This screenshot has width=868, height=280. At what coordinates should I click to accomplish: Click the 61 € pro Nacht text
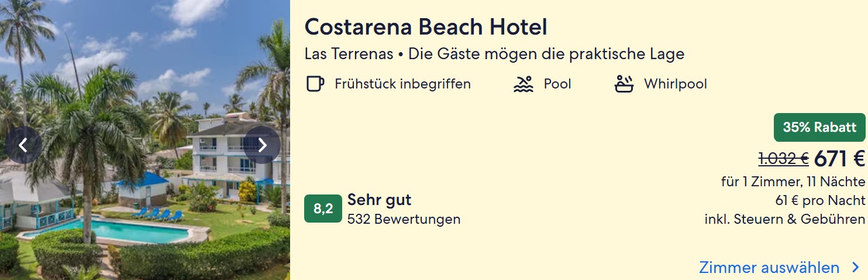[x=820, y=200]
